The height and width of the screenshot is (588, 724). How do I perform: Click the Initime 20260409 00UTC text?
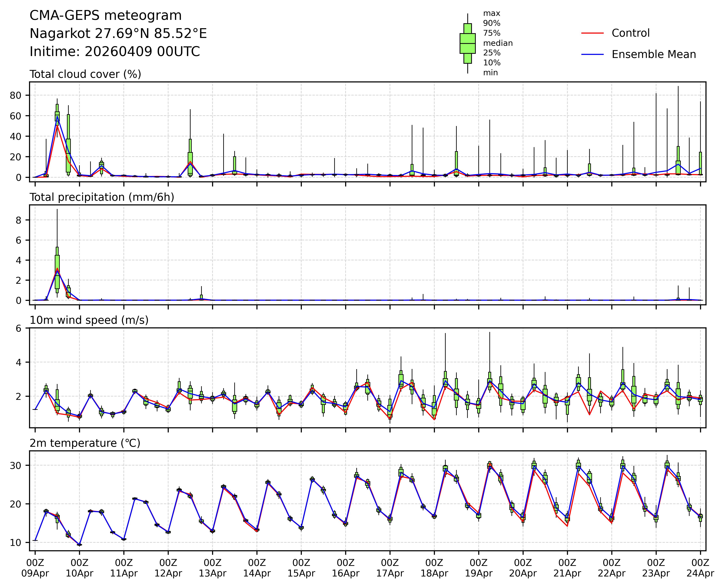[x=115, y=52]
